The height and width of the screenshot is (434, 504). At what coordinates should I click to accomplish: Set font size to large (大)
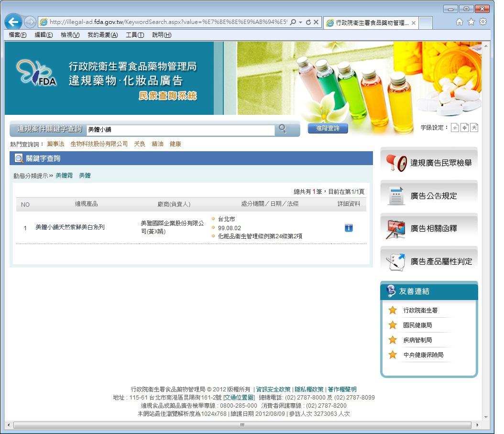click(x=474, y=128)
